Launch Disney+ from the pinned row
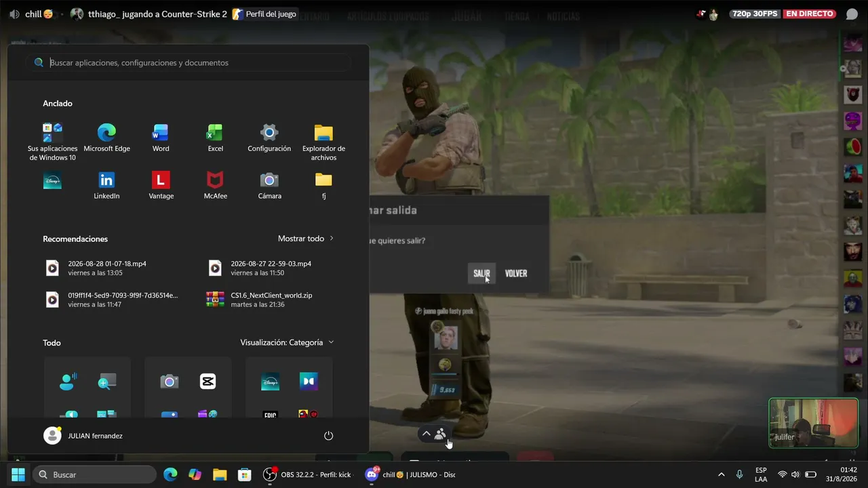The height and width of the screenshot is (488, 868). pos(52,180)
